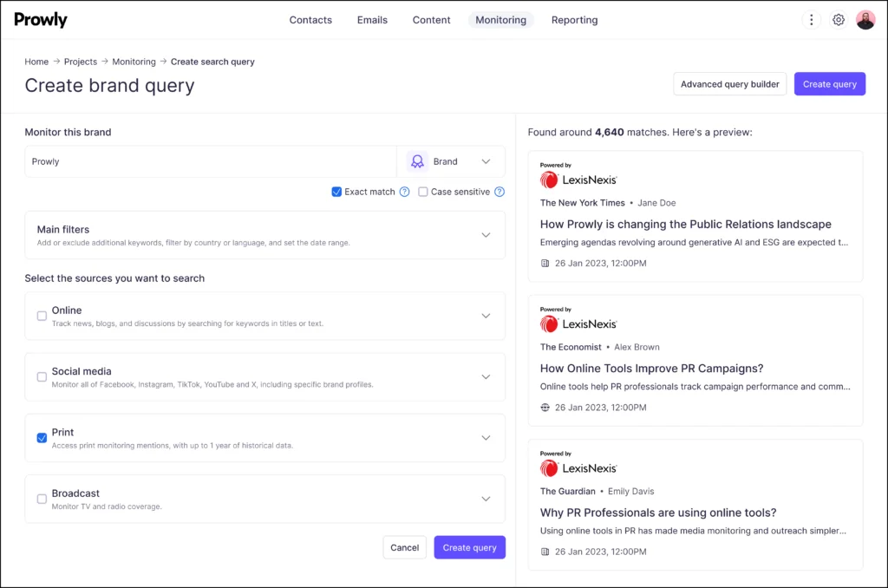Open the Brand type dropdown
Image resolution: width=888 pixels, height=588 pixels.
pos(451,161)
